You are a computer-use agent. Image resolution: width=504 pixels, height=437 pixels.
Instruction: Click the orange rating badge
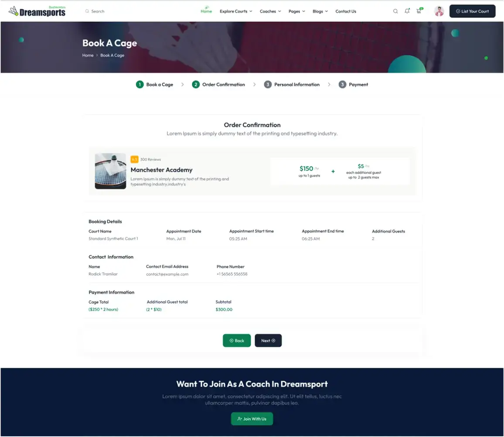point(134,159)
